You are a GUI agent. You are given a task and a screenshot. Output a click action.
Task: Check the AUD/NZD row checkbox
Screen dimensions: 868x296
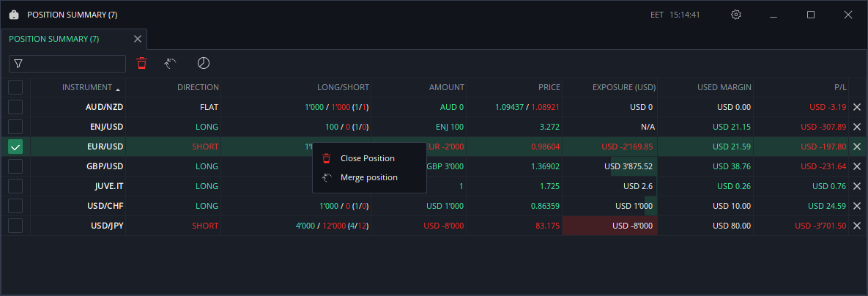[x=15, y=107]
